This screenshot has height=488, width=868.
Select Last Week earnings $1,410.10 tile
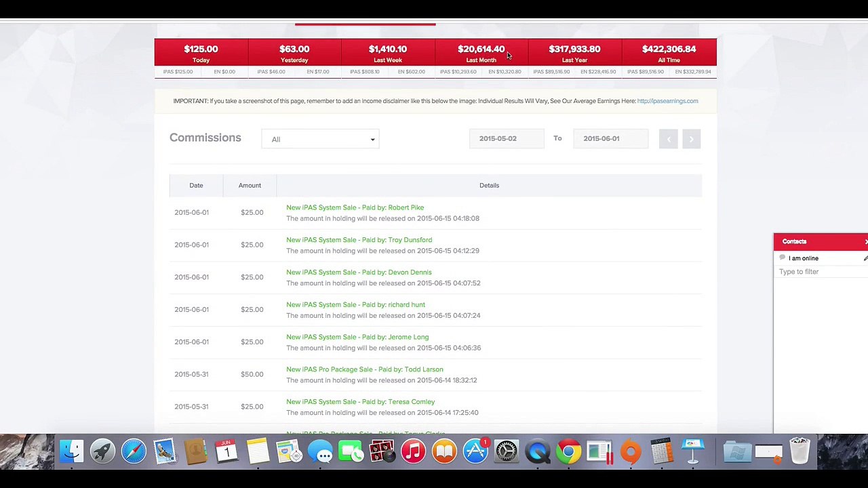coord(388,53)
